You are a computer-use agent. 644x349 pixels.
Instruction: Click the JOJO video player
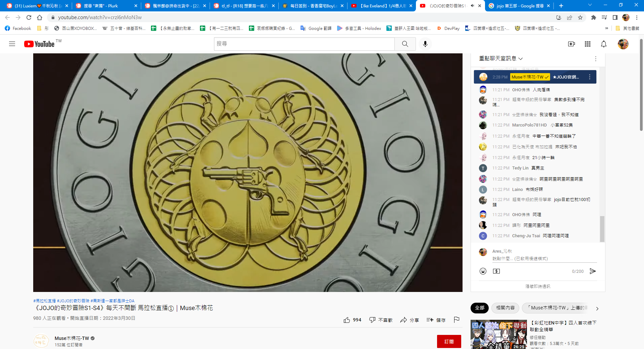[248, 172]
